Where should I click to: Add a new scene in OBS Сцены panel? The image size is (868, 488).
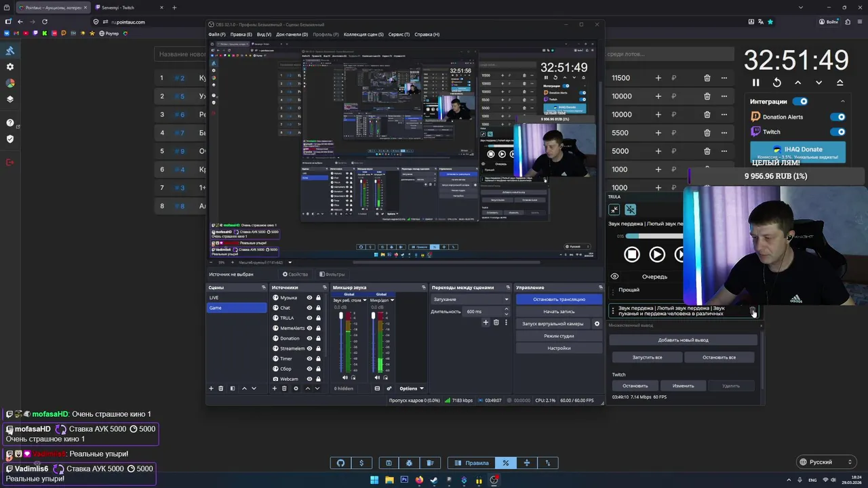click(211, 388)
